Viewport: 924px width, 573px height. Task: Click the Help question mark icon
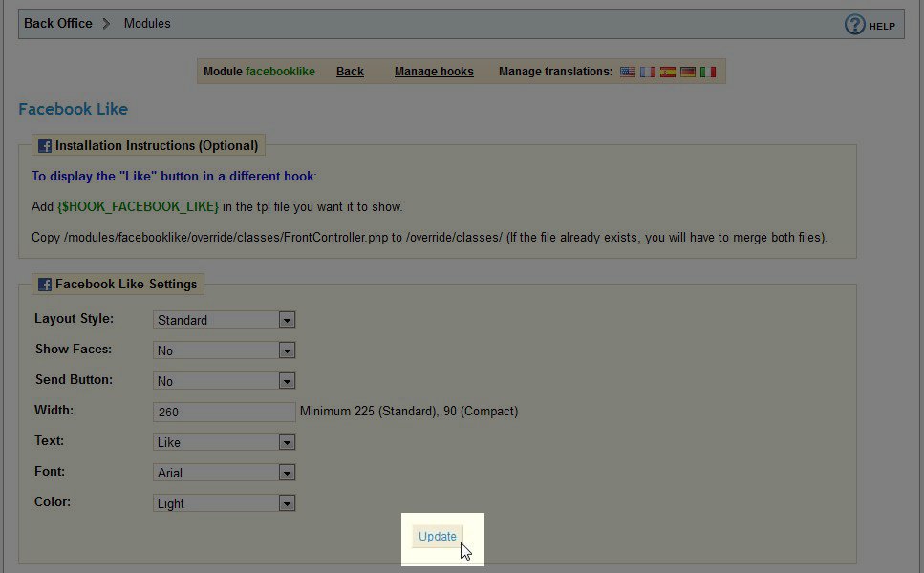point(854,25)
